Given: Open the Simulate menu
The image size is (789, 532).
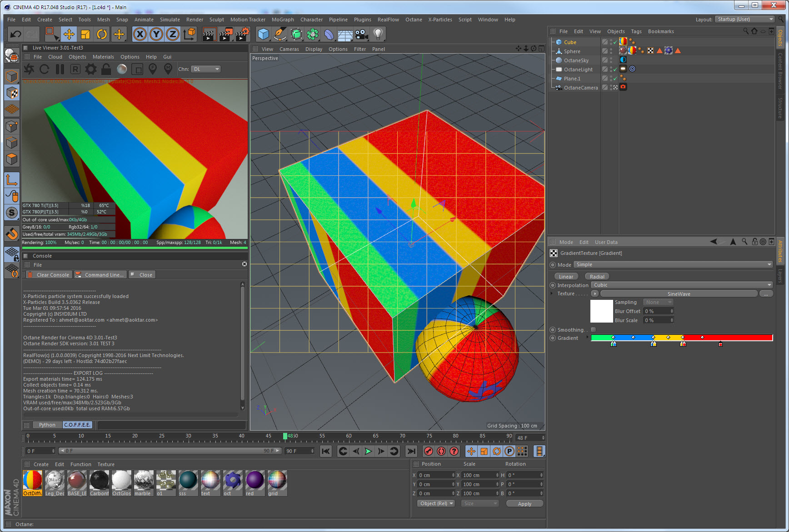Looking at the screenshot, I should (170, 20).
